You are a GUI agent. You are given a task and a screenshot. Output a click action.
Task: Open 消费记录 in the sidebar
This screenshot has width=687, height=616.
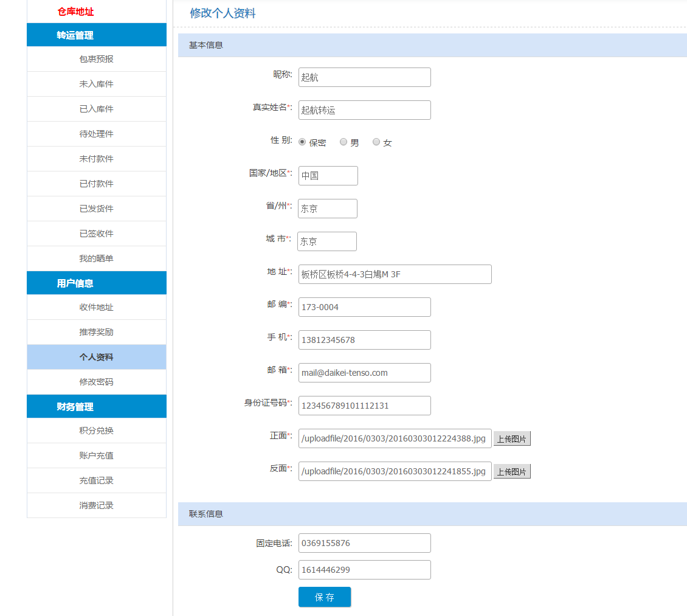click(96, 505)
